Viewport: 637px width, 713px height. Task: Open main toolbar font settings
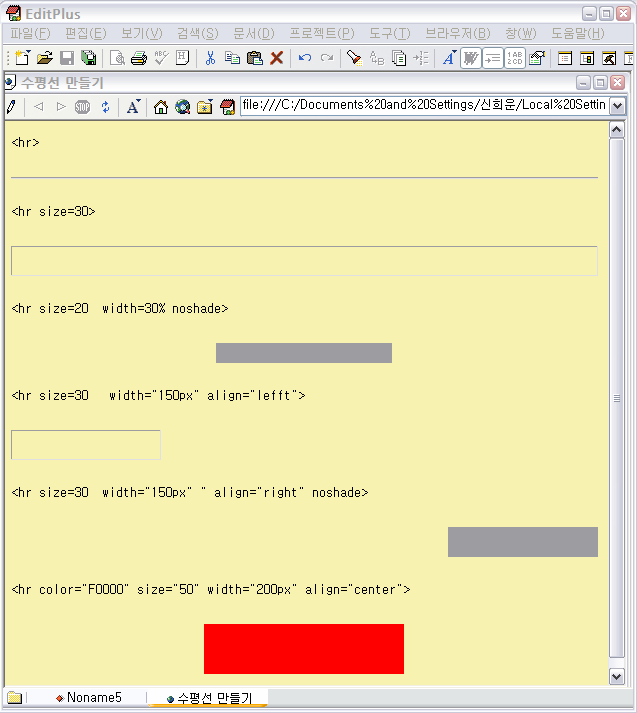pyautogui.click(x=449, y=58)
